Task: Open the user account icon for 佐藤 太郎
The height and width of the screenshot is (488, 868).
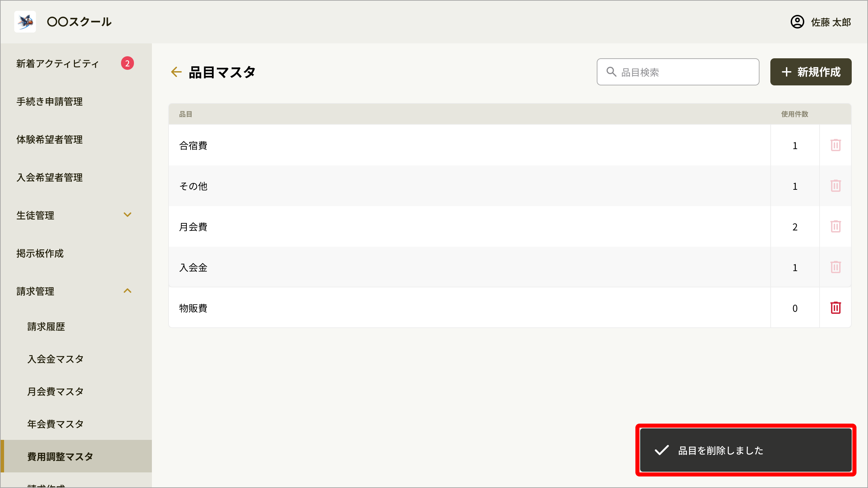Action: [797, 22]
